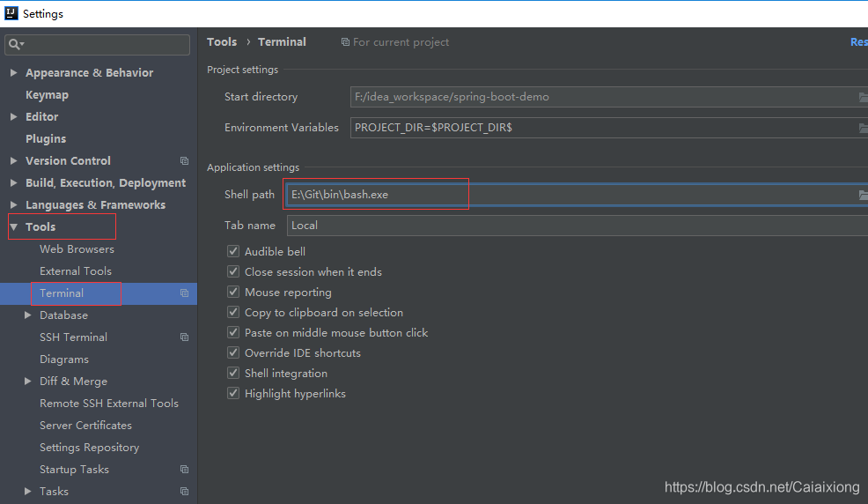Expand Appearance & Behavior arrow
This screenshot has width=868, height=504.
point(14,72)
